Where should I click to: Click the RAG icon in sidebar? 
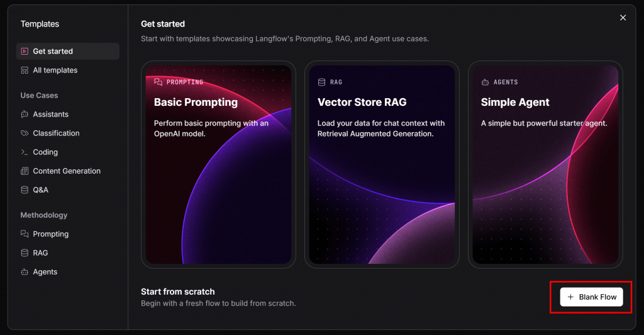[x=25, y=253]
